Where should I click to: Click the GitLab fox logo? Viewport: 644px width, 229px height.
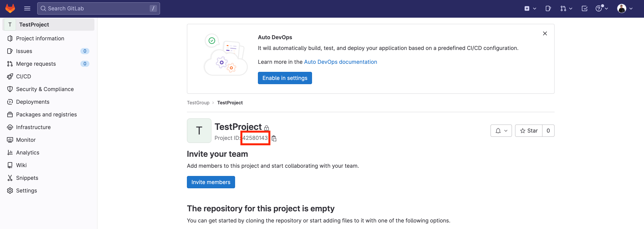click(10, 8)
